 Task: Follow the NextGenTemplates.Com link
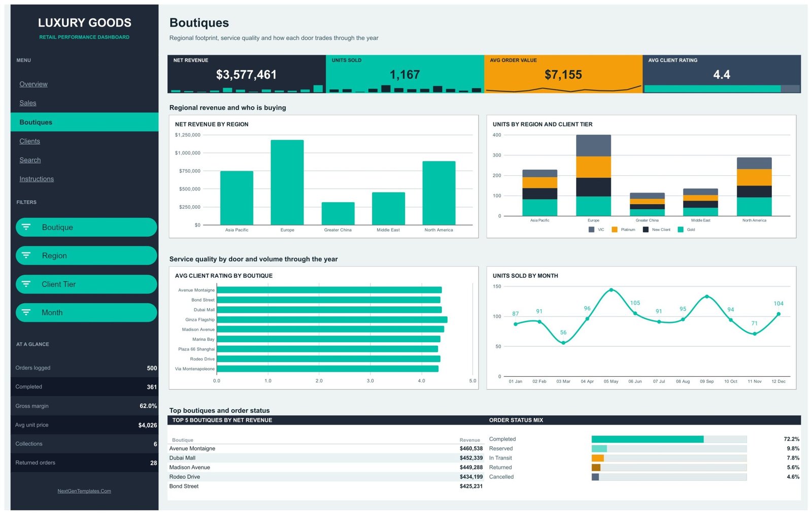[x=84, y=491]
